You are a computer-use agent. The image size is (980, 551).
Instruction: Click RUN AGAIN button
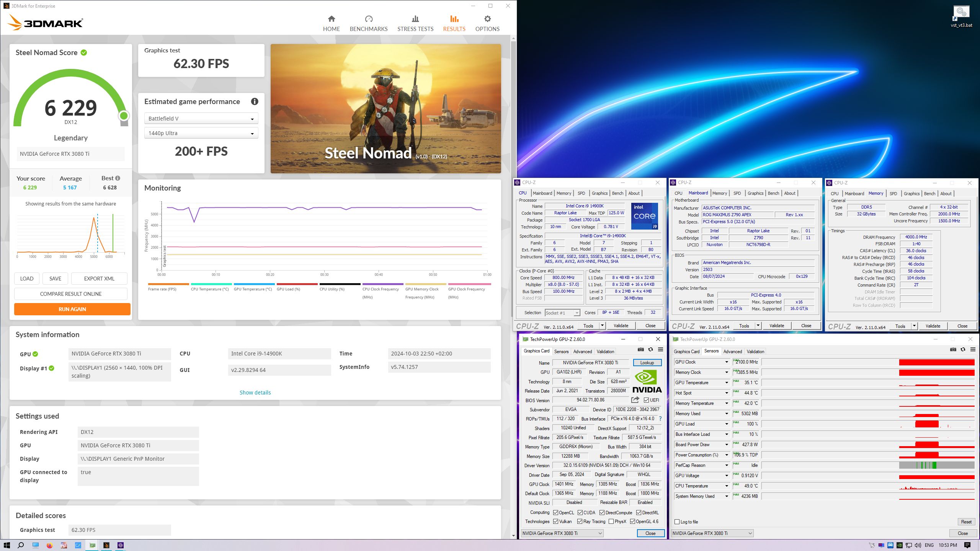pyautogui.click(x=72, y=309)
